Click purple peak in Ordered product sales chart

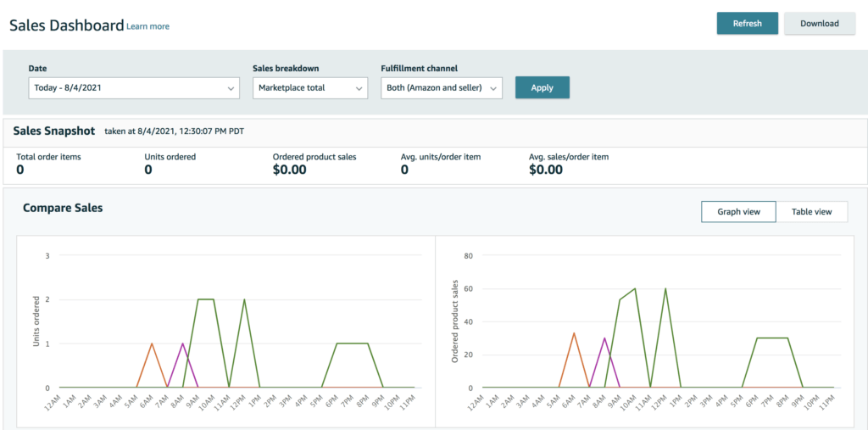(604, 338)
